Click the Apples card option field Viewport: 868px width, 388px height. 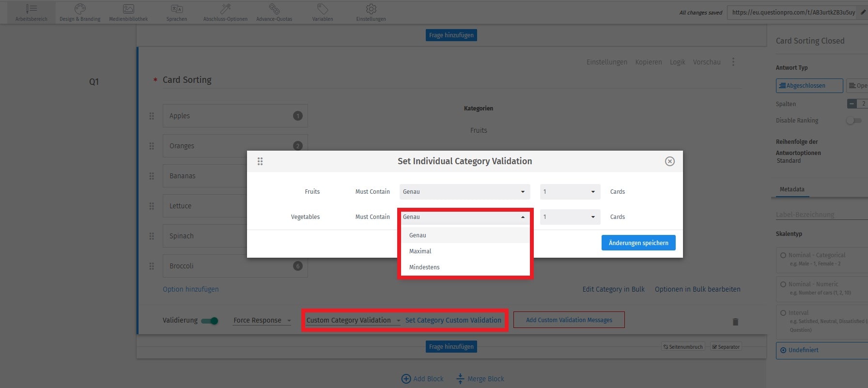[x=235, y=116]
